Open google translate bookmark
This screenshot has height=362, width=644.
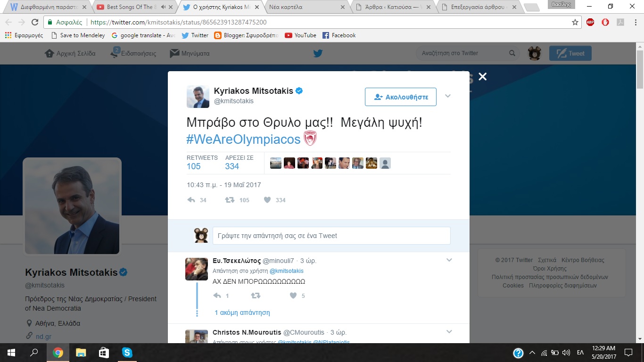[143, 35]
